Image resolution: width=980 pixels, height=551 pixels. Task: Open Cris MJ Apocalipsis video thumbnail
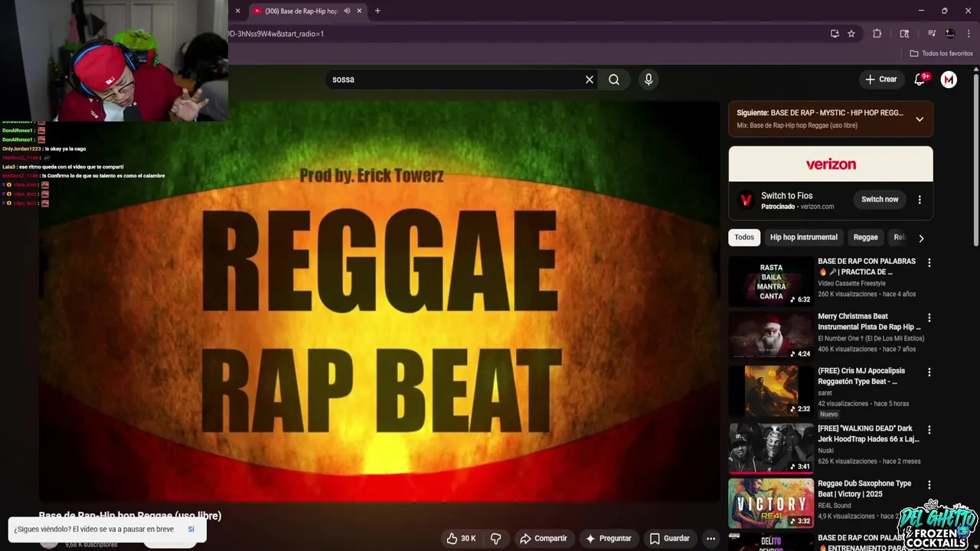click(x=771, y=390)
